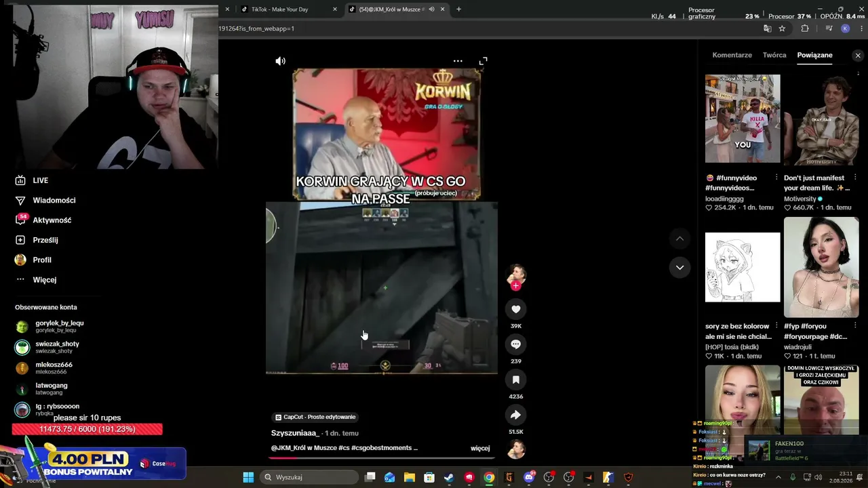868x488 pixels.
Task: Open File Explorer from the taskbar
Action: pos(410,477)
